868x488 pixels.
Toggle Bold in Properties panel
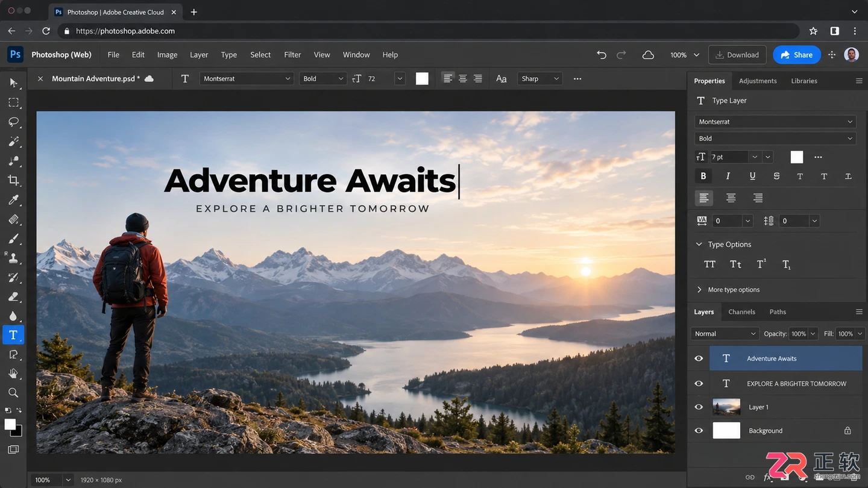[x=703, y=176]
